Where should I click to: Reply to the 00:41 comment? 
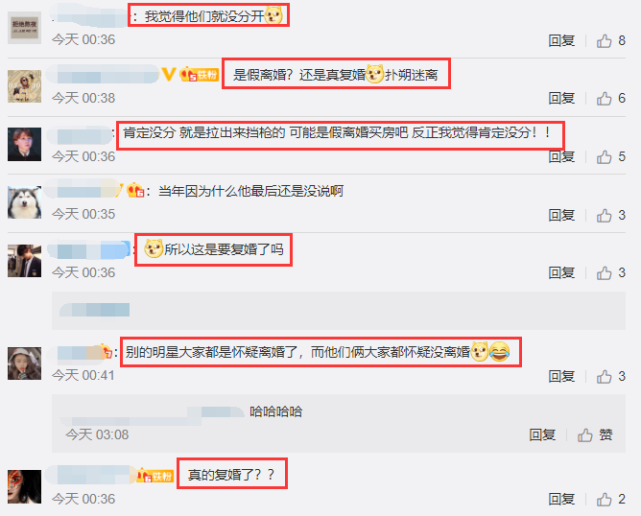561,376
